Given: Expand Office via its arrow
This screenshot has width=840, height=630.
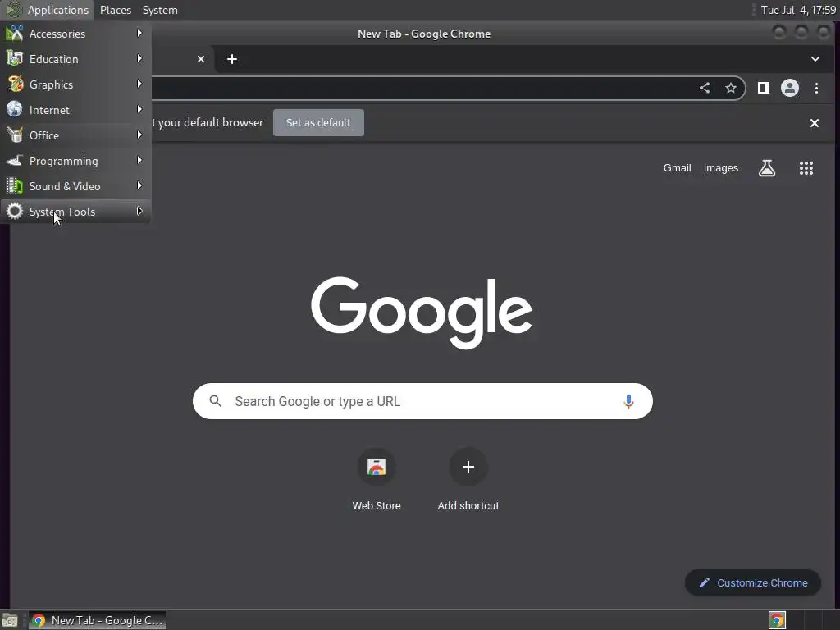Looking at the screenshot, I should click(x=139, y=135).
